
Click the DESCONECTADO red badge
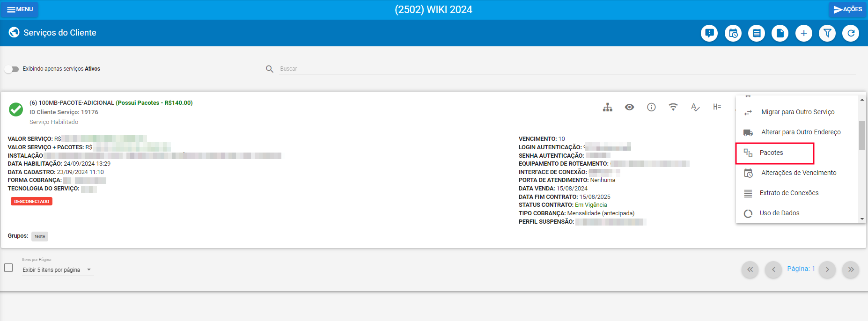[x=31, y=201]
